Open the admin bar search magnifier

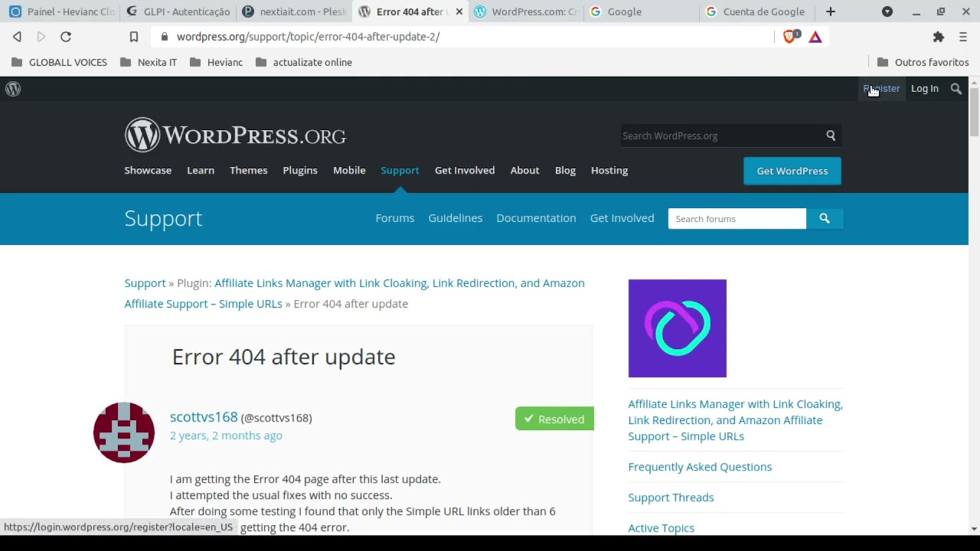tap(956, 89)
